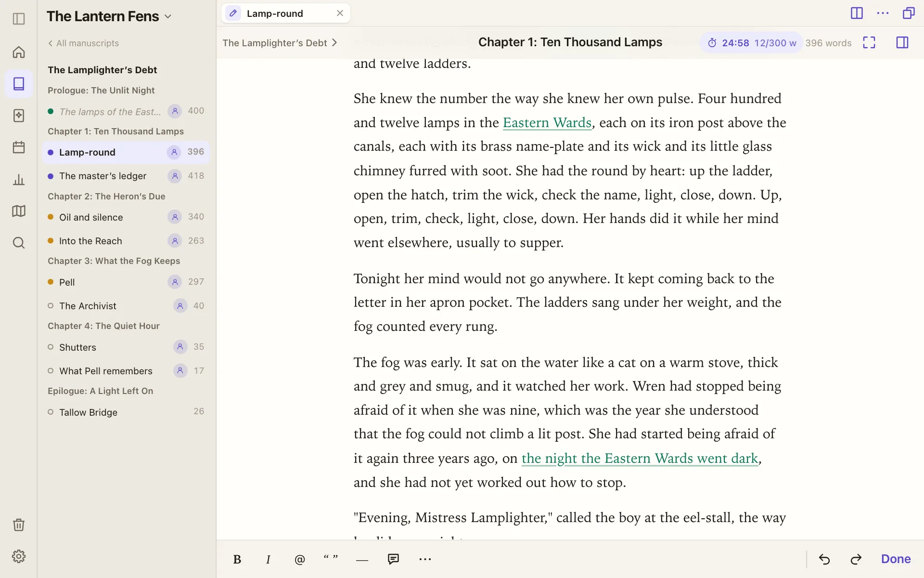Toggle bold formatting in the editor toolbar

[237, 559]
